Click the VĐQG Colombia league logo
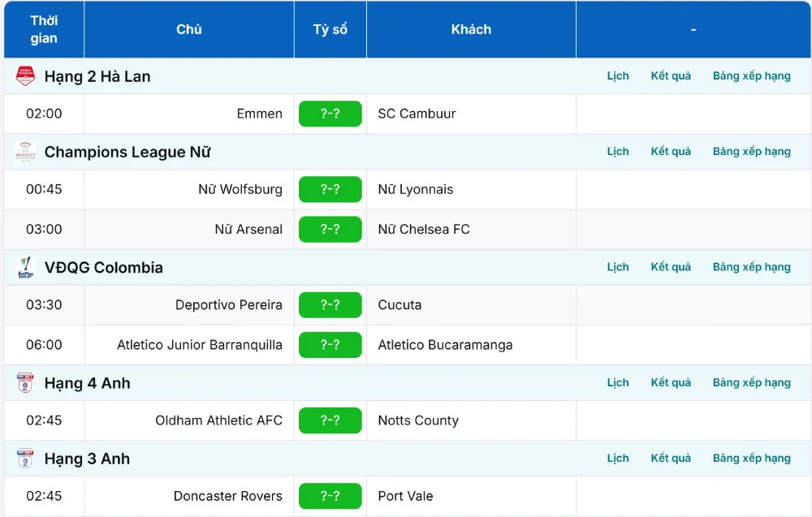The width and height of the screenshot is (812, 517). [x=25, y=268]
